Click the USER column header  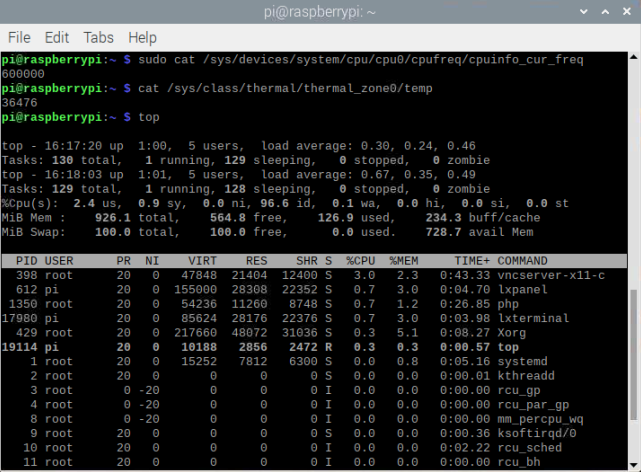(59, 261)
